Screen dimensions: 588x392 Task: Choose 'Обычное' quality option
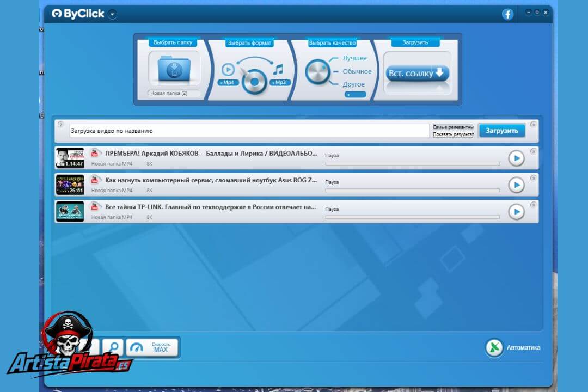(357, 71)
